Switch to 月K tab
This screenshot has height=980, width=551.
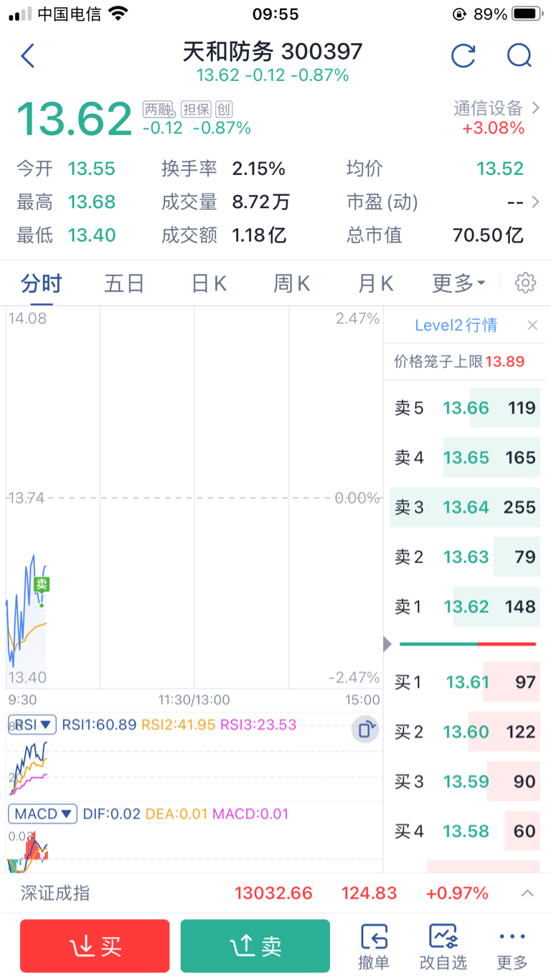[375, 283]
